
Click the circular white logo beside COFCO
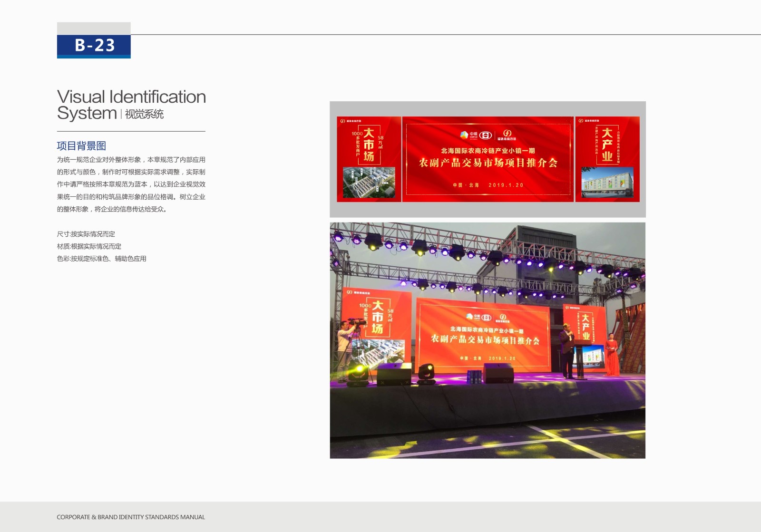click(486, 135)
